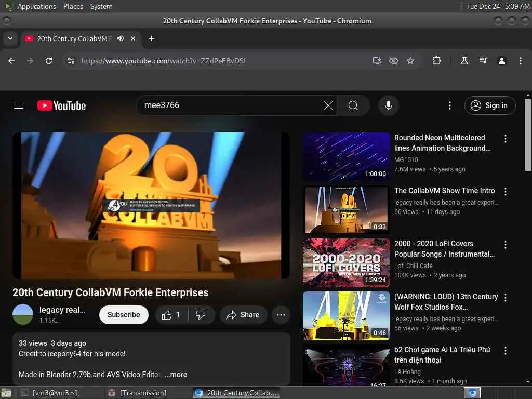Open Chrome Labs flask icon
This screenshot has height=399, width=532.
coord(464,61)
